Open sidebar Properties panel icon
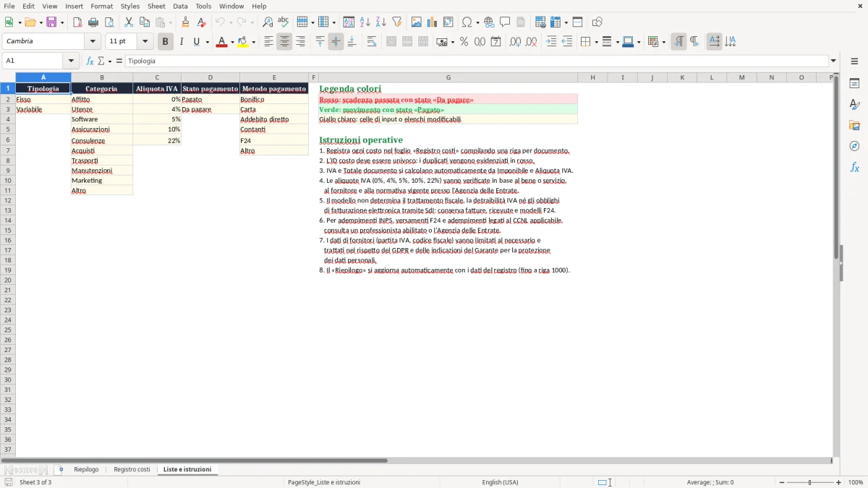 [x=854, y=84]
